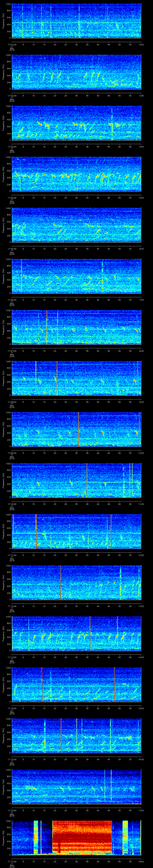
Task: Click the spectrogram panel starting at 17:15:00
Action: point(76,736)
